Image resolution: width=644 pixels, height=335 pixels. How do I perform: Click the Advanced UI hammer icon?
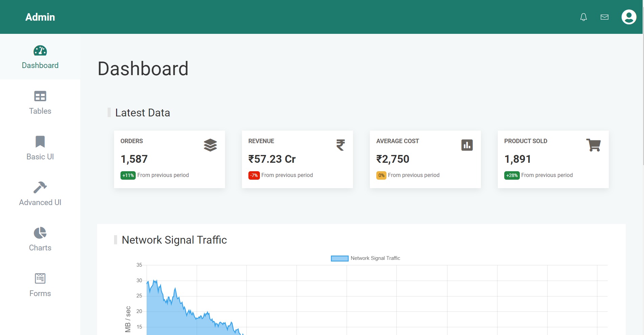point(40,187)
